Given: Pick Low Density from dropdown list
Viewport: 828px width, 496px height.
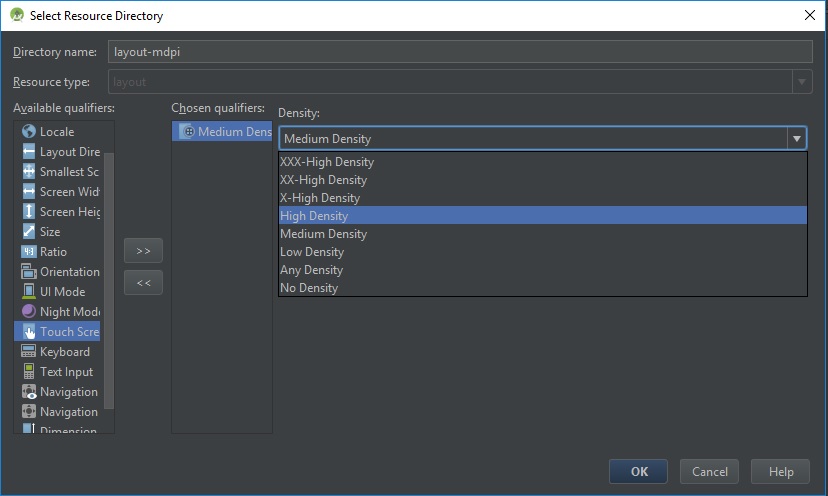Looking at the screenshot, I should 312,252.
